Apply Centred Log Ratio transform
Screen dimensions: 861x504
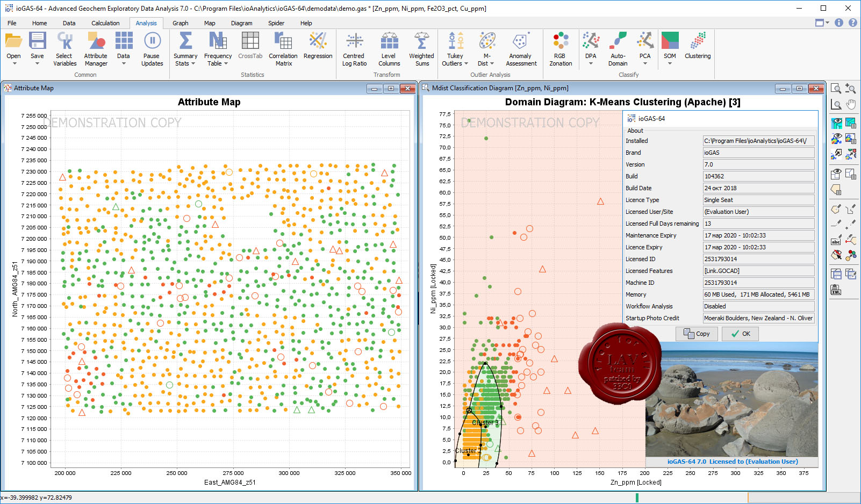(x=354, y=49)
